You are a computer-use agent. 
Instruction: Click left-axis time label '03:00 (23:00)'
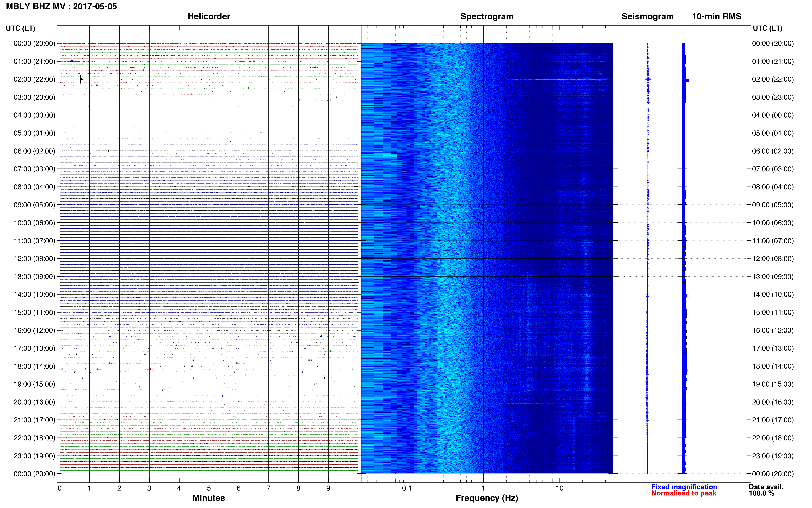[34, 97]
